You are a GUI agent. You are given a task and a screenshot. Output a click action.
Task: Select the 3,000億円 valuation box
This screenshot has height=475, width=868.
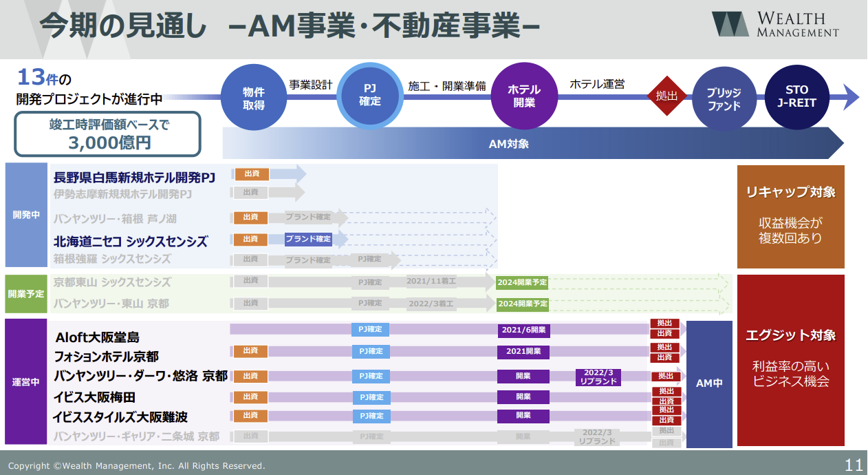pyautogui.click(x=108, y=134)
